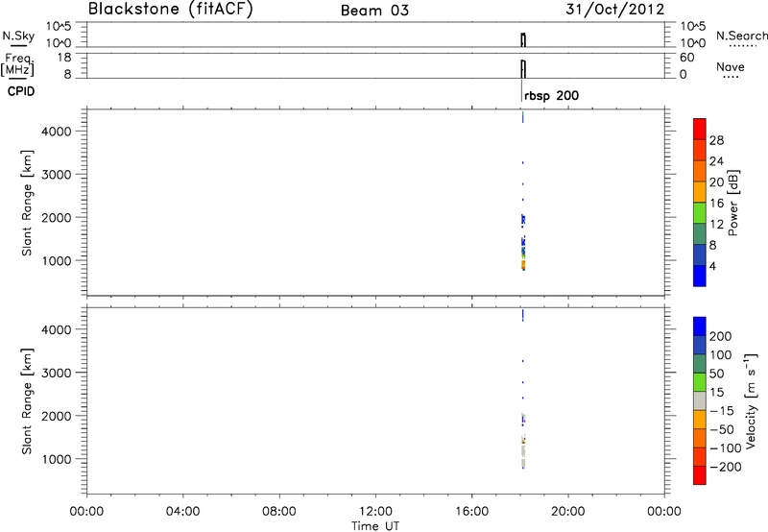Click the '-200' Velocity colorbar label

click(x=726, y=467)
